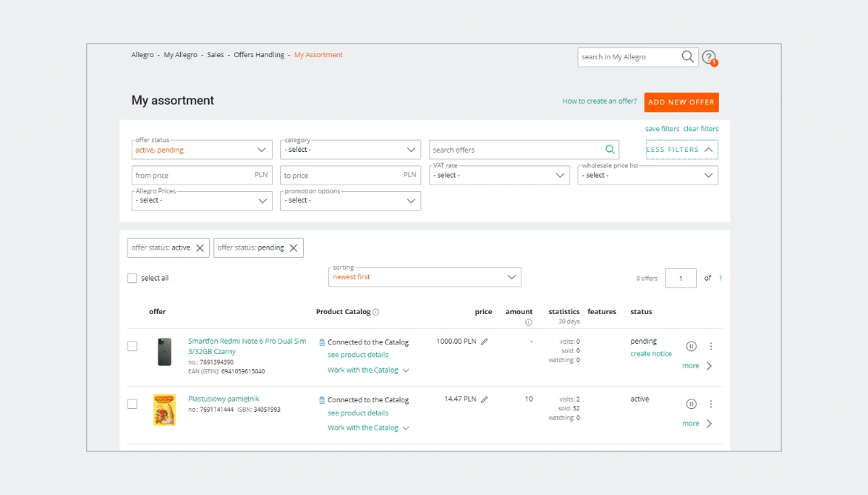
Task: Go to Sales breadcrumb link
Action: click(x=216, y=55)
